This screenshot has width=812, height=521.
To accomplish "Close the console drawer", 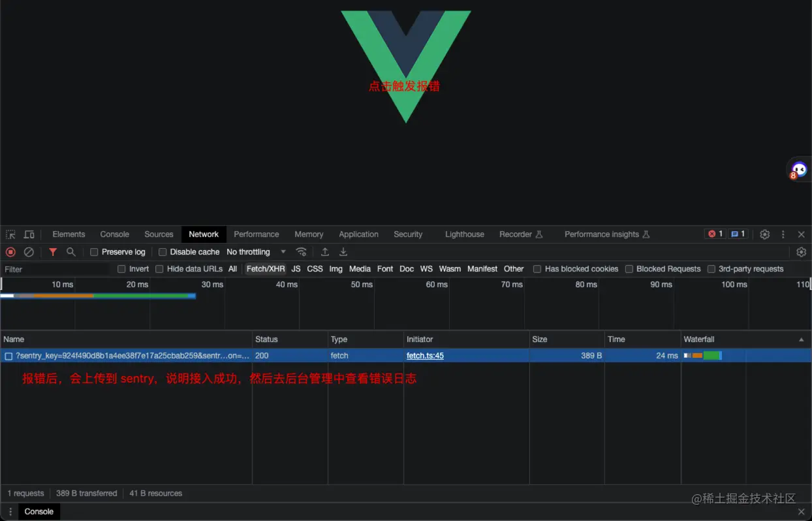I will coord(802,512).
